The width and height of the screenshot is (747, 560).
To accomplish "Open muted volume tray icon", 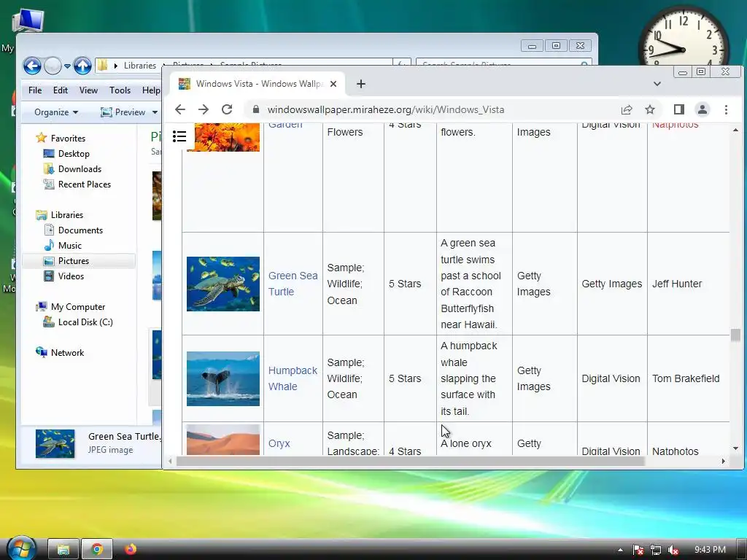I will point(673,550).
